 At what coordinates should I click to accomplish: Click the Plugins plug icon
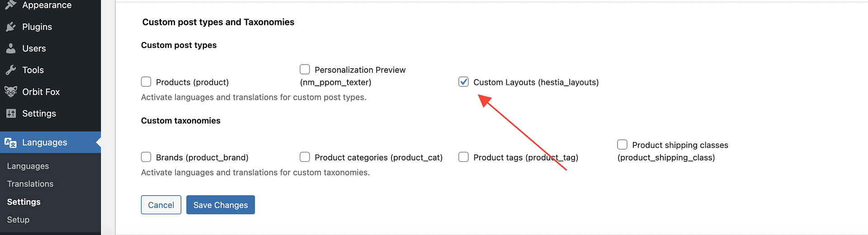tap(11, 27)
